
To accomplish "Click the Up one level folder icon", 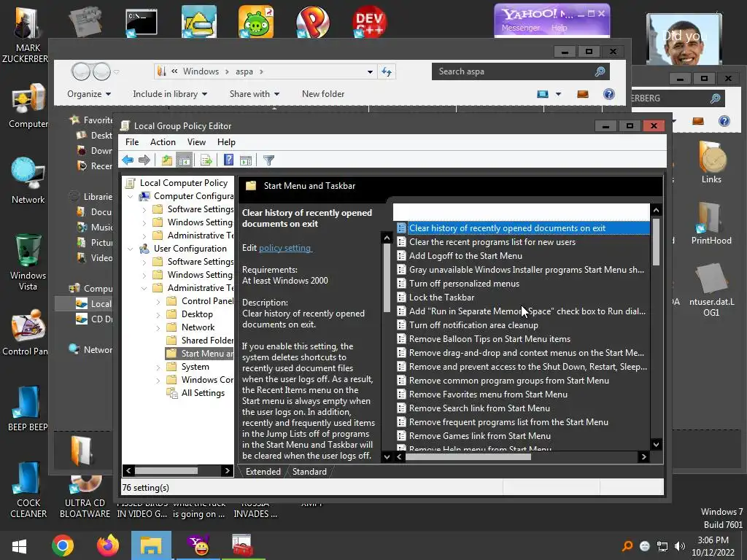I will [167, 160].
